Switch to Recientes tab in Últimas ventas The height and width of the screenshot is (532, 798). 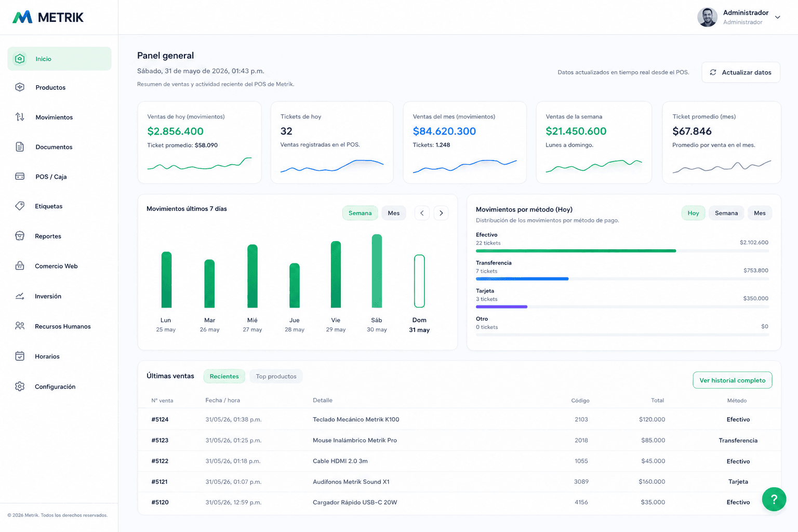224,376
